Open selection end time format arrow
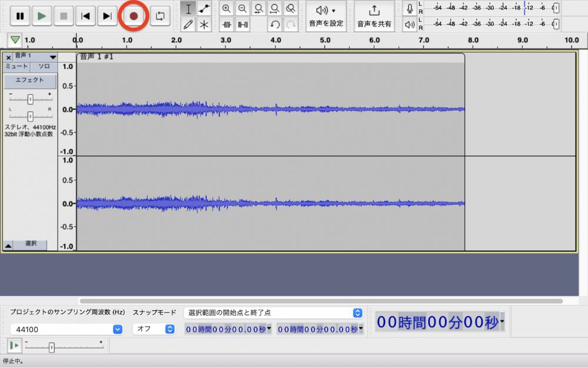The image size is (588, 368). click(x=361, y=329)
